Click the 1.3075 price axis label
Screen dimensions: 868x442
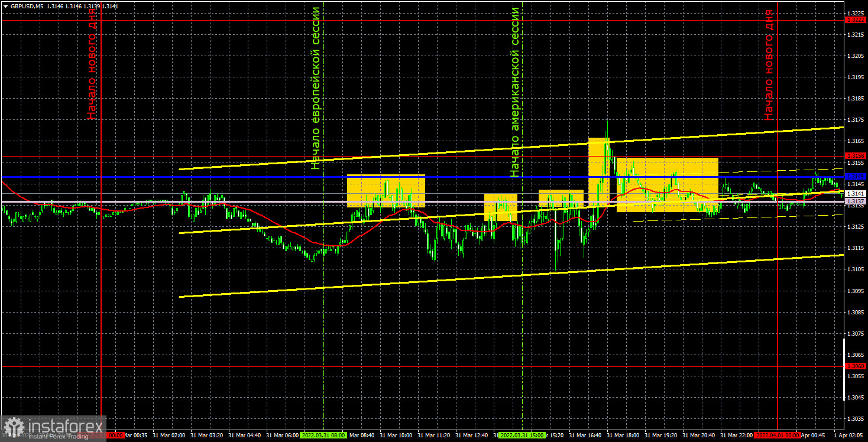856,333
